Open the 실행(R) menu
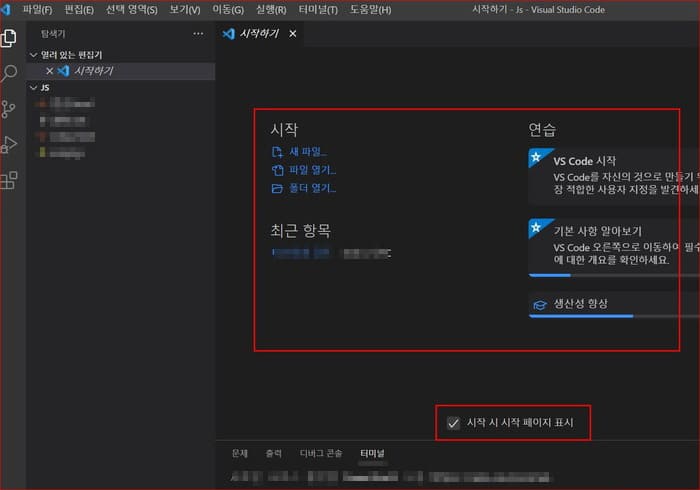This screenshot has width=700, height=490. pos(271,9)
